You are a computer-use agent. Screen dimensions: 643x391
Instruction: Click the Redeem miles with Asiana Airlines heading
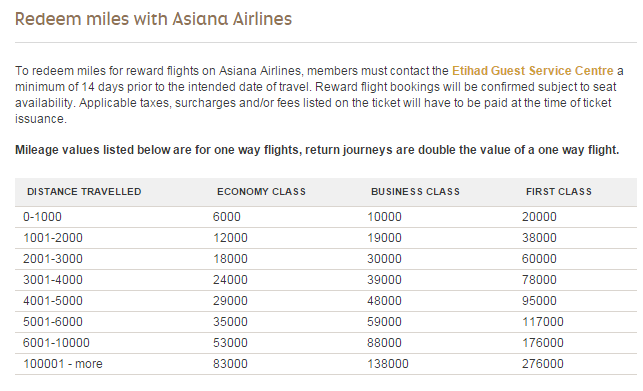pos(153,19)
